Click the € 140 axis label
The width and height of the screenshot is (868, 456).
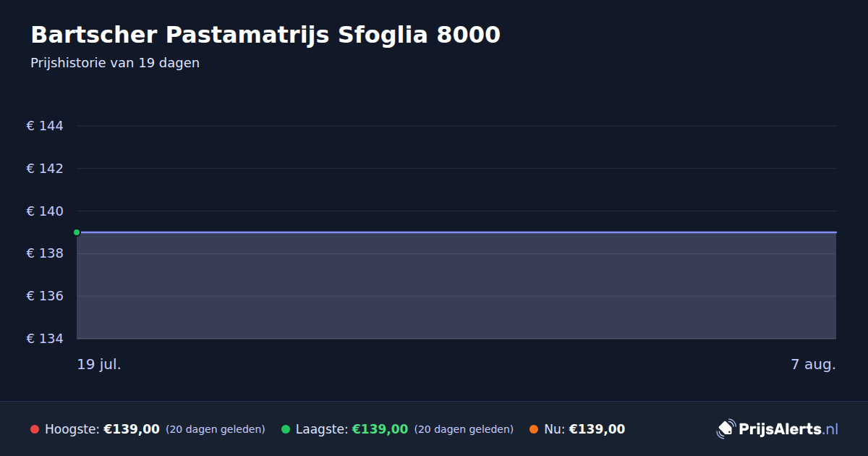[45, 211]
